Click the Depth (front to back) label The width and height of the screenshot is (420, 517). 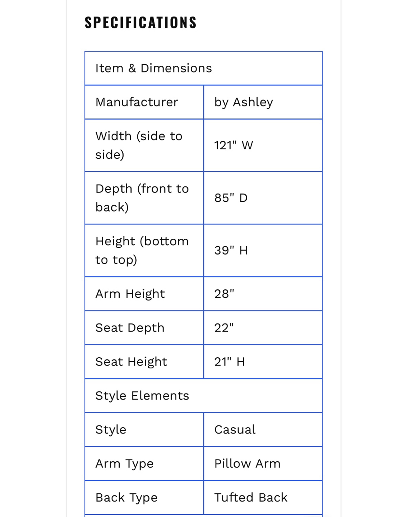coord(142,198)
